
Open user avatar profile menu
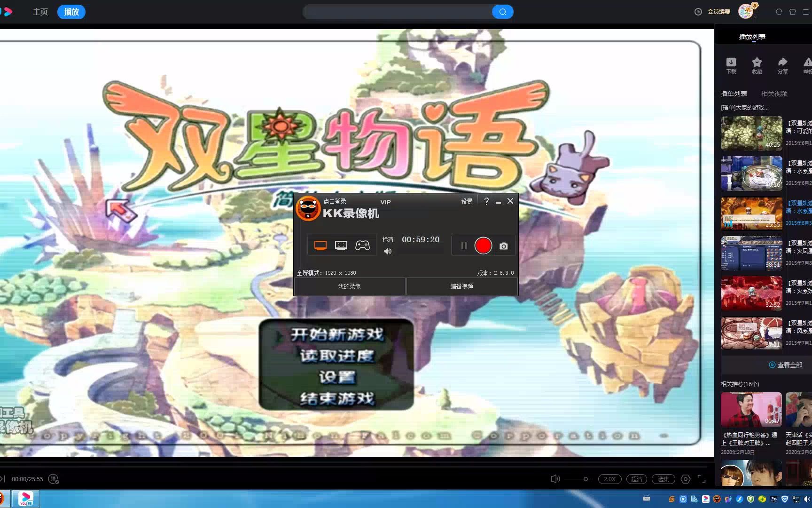[746, 11]
